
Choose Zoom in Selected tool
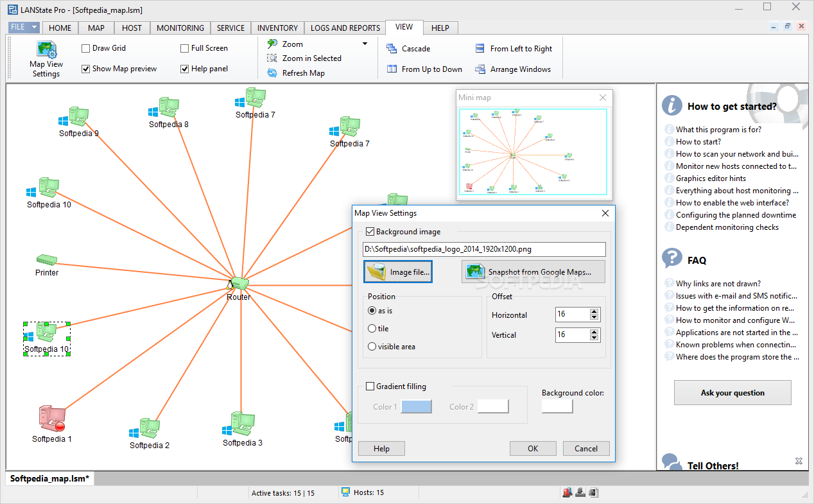click(x=304, y=58)
